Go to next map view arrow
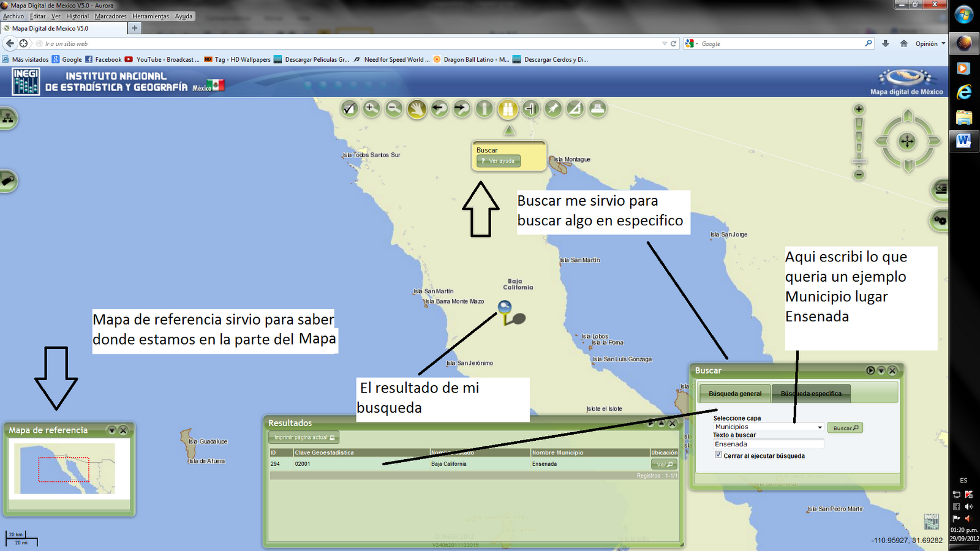Viewport: 980px width, 551px height. [462, 108]
